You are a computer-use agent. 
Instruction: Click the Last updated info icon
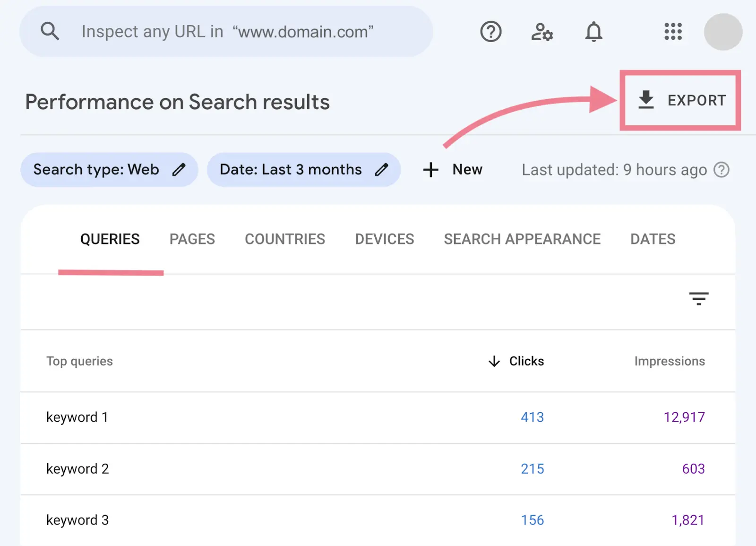722,170
